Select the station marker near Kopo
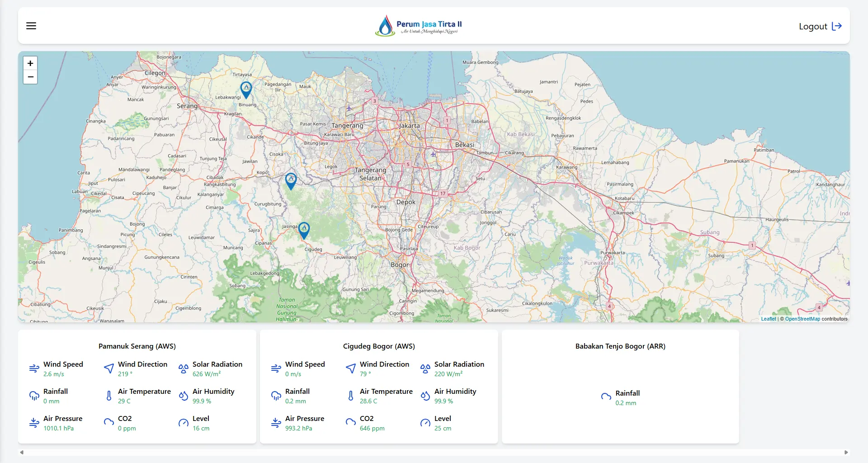Screen dimensions: 868x463 291,181
